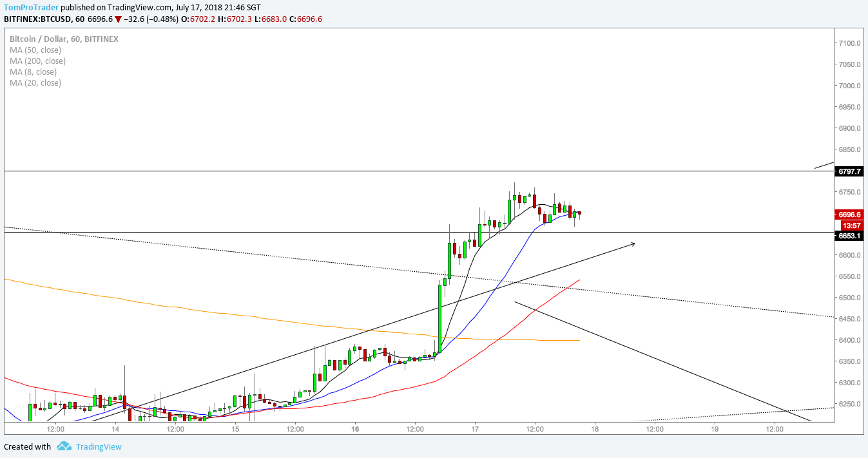Select the MA (200, close) indicator label
The image size is (868, 458).
tap(37, 61)
